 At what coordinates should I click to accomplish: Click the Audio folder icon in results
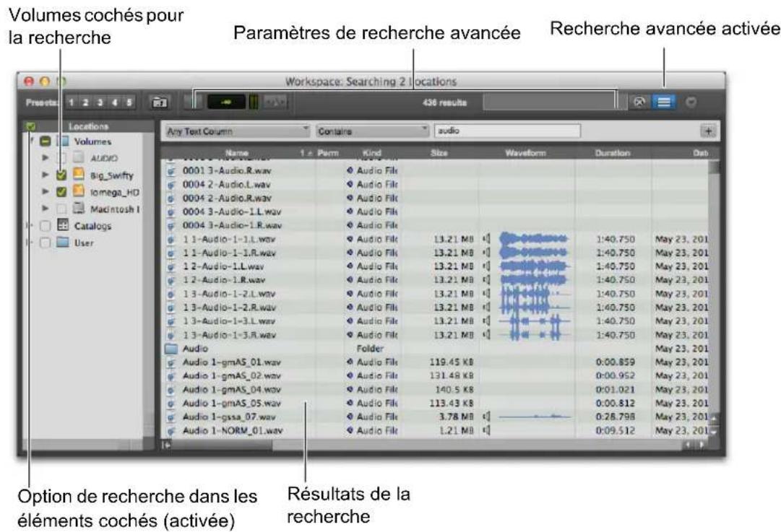click(x=171, y=349)
